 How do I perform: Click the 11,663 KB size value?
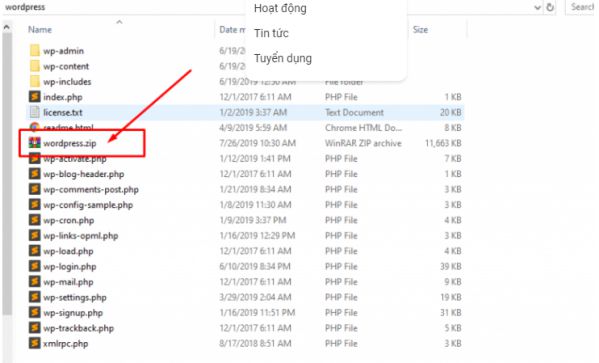click(443, 143)
